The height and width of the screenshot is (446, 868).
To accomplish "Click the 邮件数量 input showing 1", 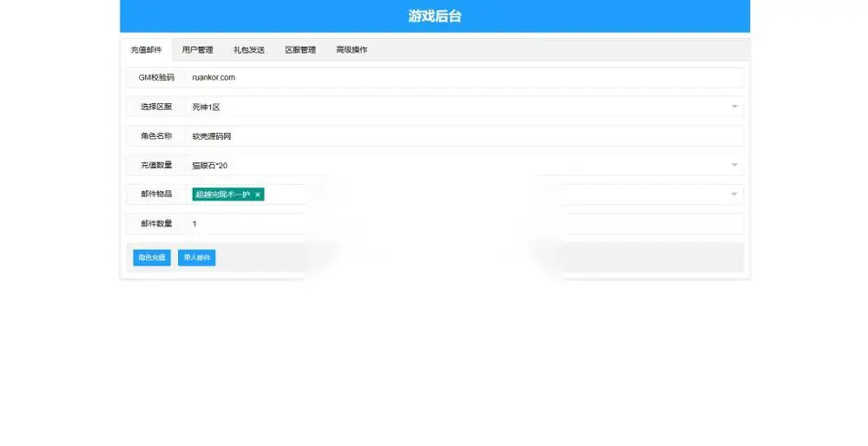I will click(x=464, y=224).
